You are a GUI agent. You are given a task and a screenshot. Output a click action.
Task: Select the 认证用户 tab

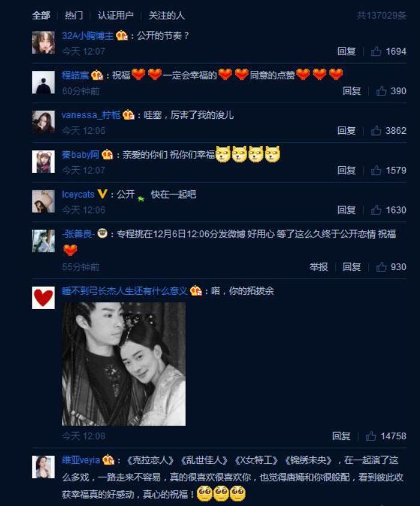(x=115, y=15)
